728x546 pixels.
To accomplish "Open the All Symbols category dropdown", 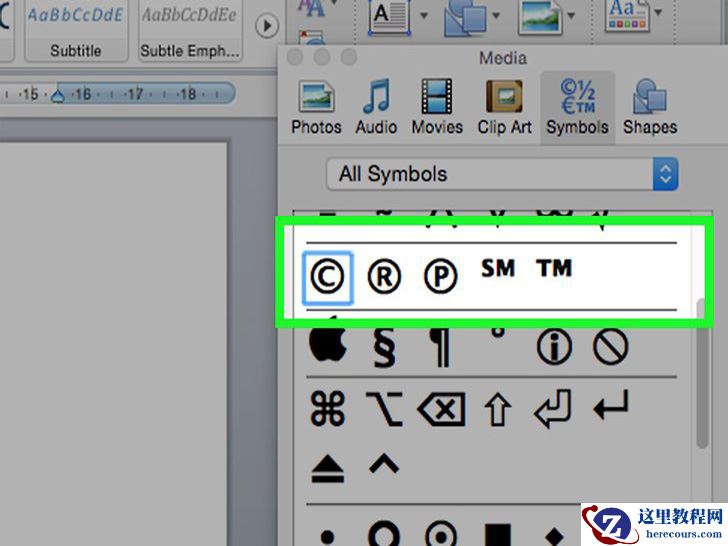I will [502, 174].
